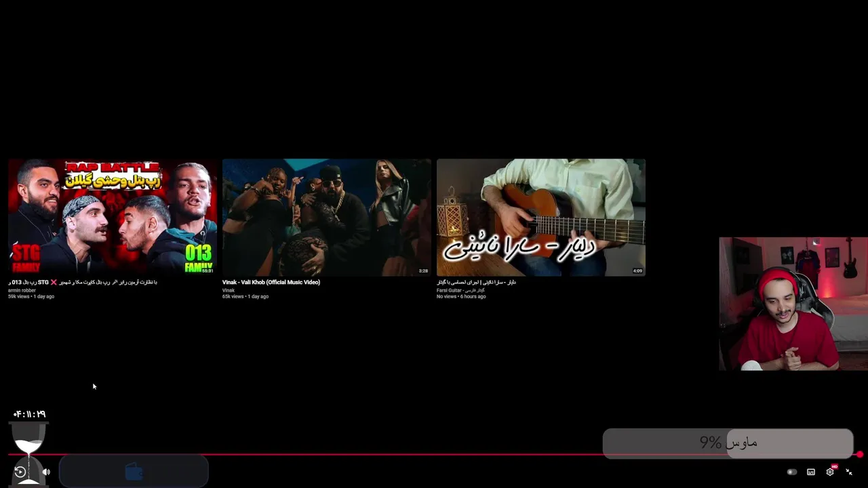868x488 pixels.
Task: Click the title 'Vinak - Vali Khob (Official Music Video)'
Action: pyautogui.click(x=271, y=282)
